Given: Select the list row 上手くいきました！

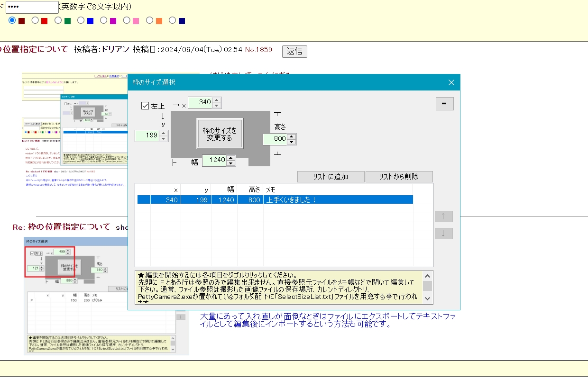Looking at the screenshot, I should pyautogui.click(x=275, y=200).
